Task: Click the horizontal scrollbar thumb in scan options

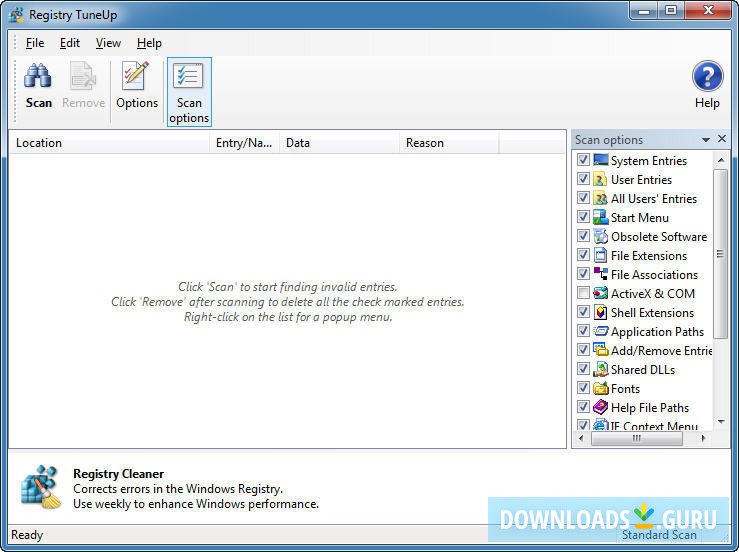Action: click(636, 438)
